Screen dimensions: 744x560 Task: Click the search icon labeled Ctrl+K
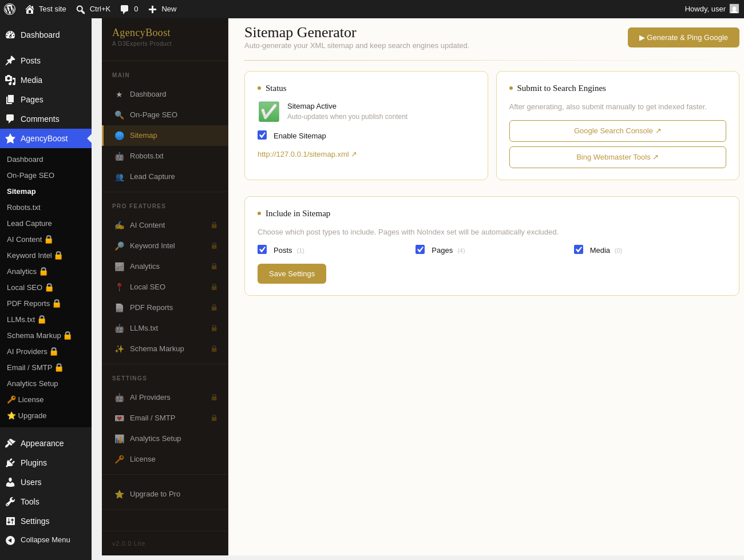point(81,9)
